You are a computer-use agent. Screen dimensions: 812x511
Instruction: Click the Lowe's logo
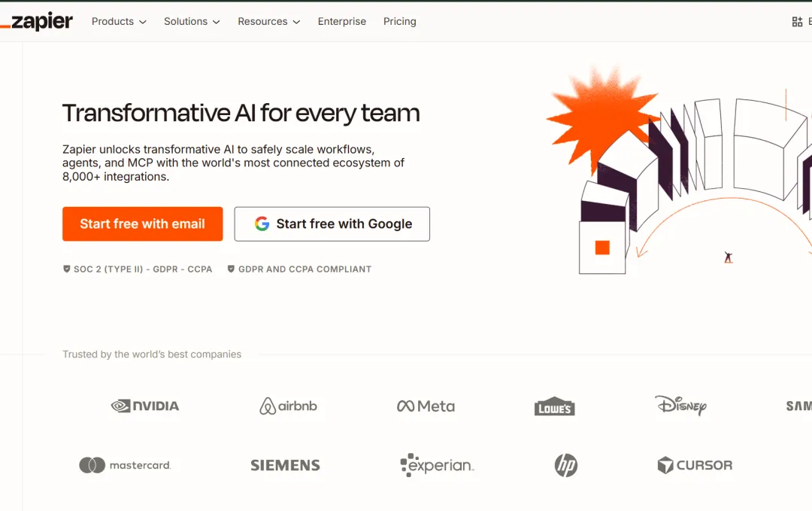[555, 407]
